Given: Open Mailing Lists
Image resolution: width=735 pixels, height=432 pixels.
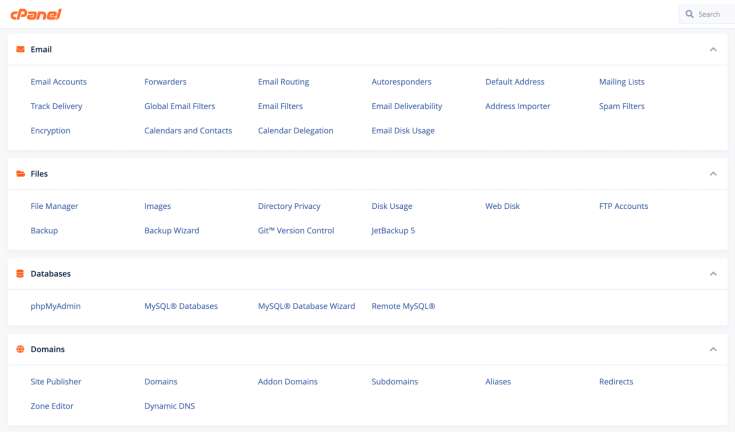Looking at the screenshot, I should click(x=622, y=82).
